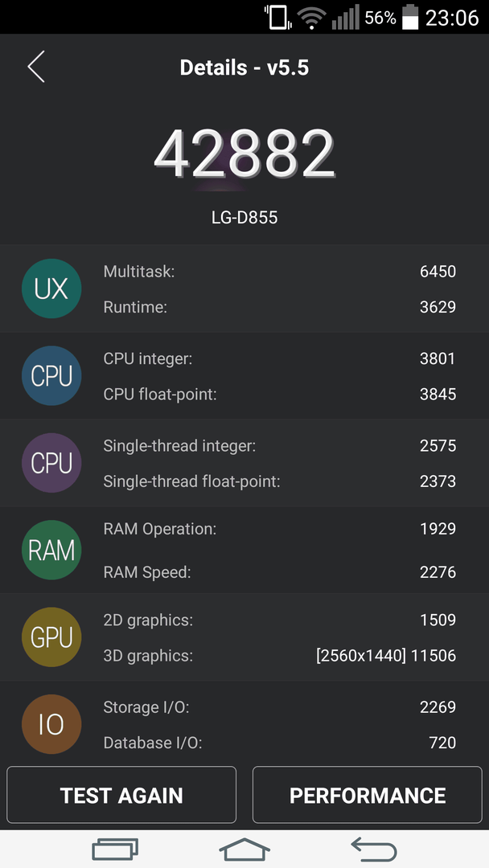Tap the back arrow in header

[x=36, y=67]
